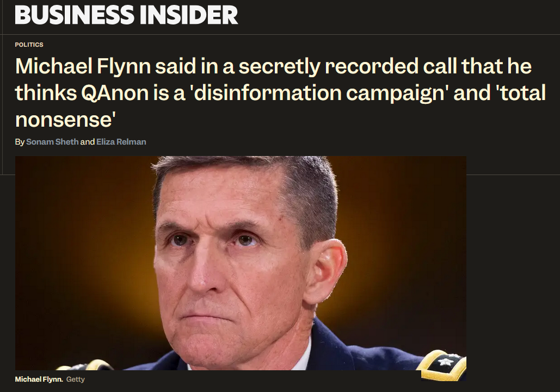The width and height of the screenshot is (560, 392).
Task: Open author Sonam Sheth's profile
Action: point(52,141)
